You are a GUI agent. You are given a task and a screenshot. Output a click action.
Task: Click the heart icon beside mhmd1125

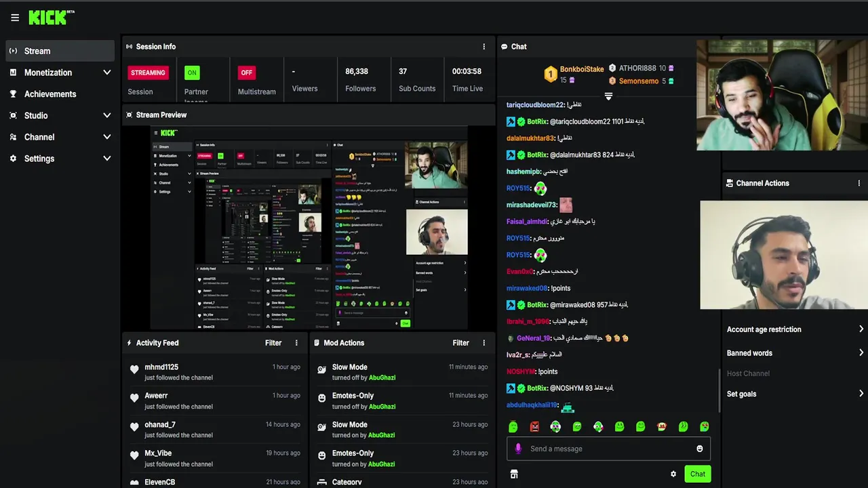(134, 369)
